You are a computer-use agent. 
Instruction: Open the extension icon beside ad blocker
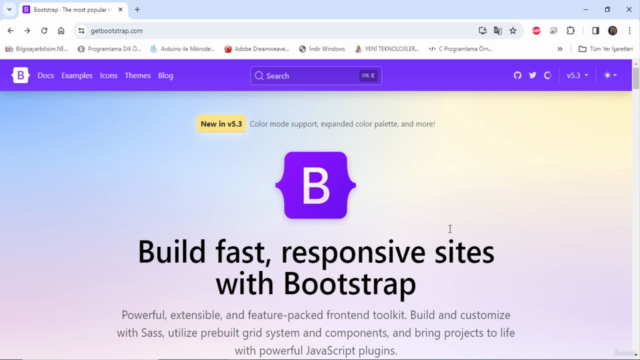[x=553, y=31]
